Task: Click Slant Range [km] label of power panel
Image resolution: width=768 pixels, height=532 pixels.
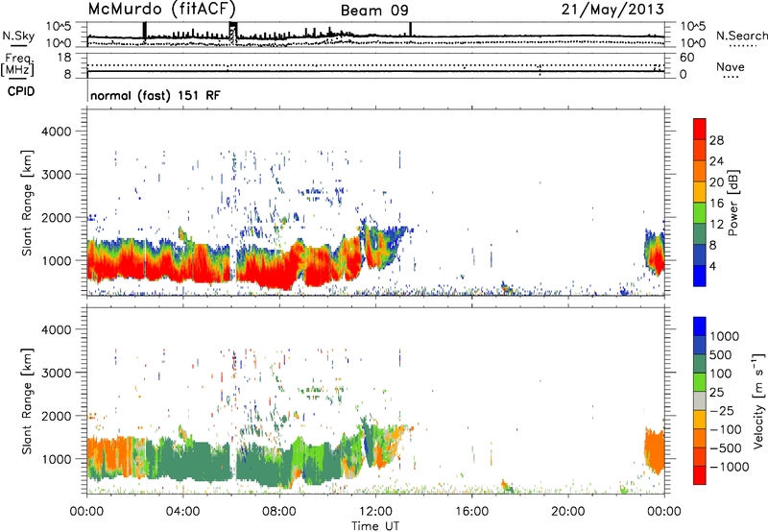Action: (27, 203)
